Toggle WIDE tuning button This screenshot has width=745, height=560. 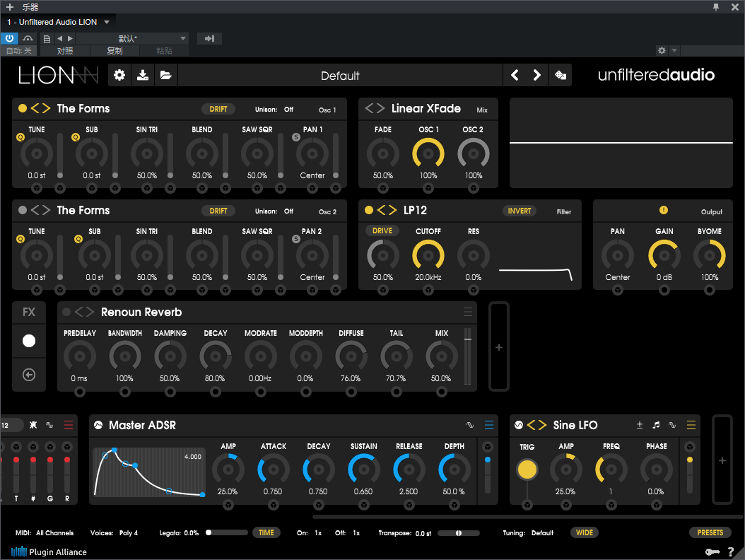585,532
